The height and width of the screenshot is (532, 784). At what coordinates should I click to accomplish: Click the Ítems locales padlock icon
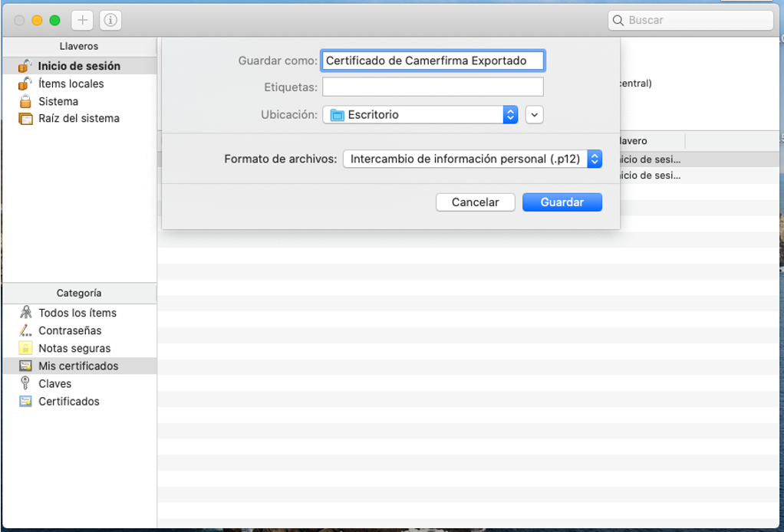click(25, 84)
